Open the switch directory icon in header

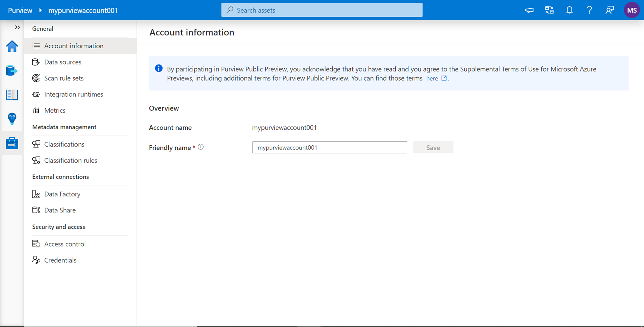pyautogui.click(x=549, y=10)
